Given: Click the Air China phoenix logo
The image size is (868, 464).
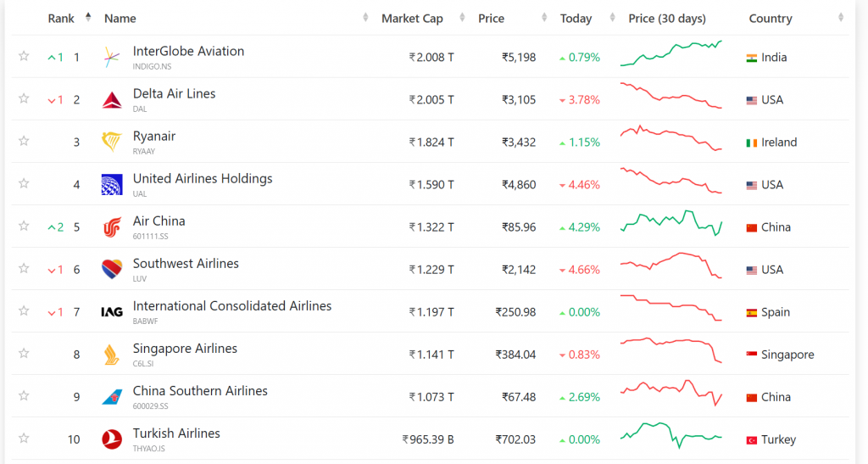Looking at the screenshot, I should pos(112,227).
